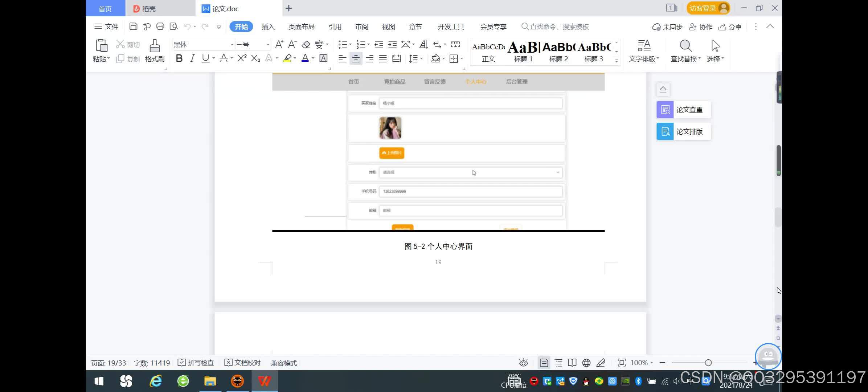
Task: Set left text alignment
Action: [342, 58]
